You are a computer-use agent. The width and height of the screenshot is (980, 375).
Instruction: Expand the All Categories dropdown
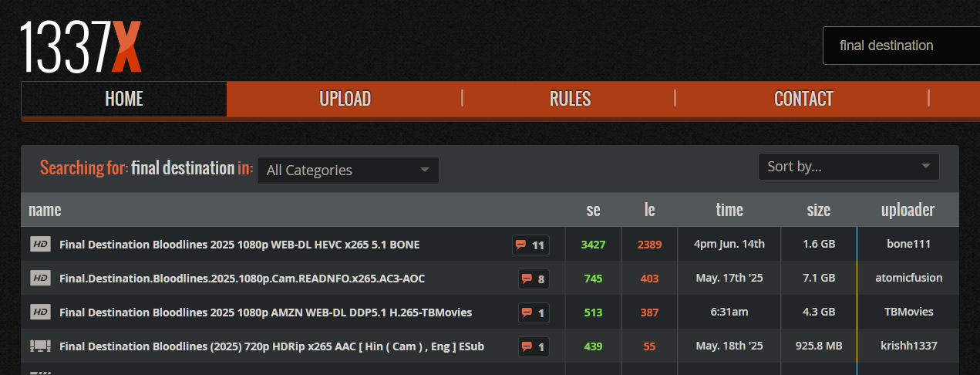click(x=348, y=171)
